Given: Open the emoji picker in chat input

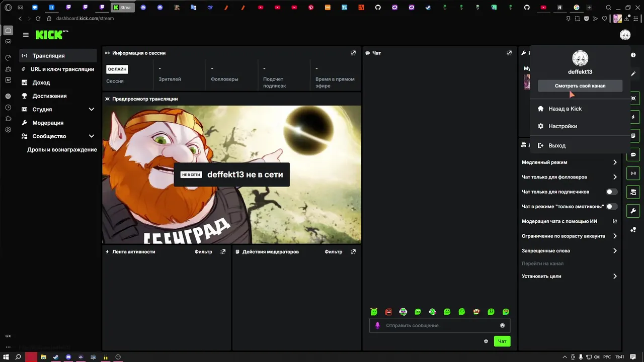Looking at the screenshot, I should point(502,325).
